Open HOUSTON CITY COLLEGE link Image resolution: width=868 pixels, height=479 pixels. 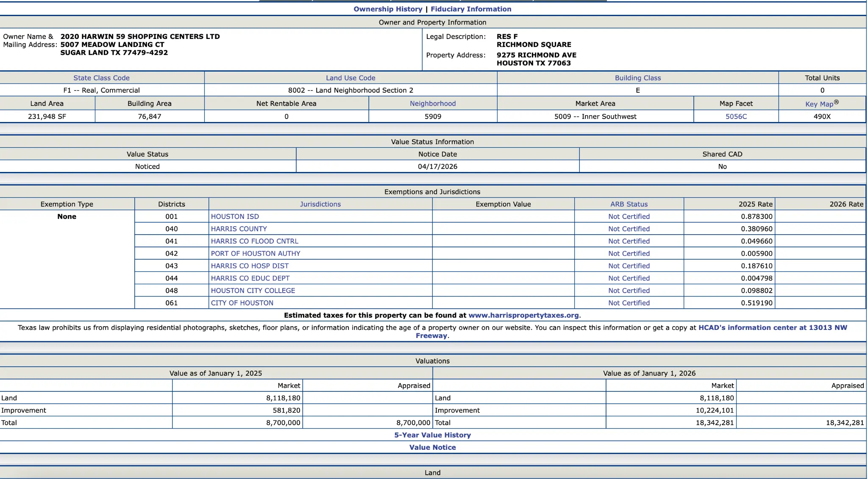point(253,291)
